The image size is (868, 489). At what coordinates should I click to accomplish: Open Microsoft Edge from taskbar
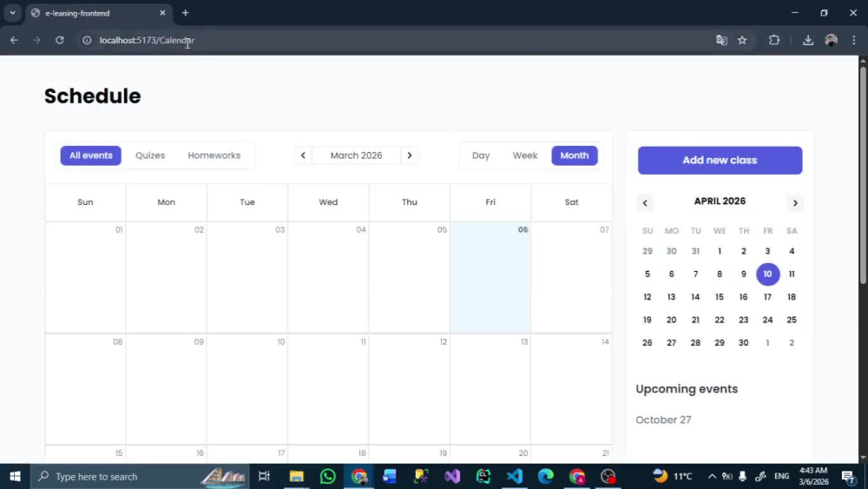[x=546, y=476]
